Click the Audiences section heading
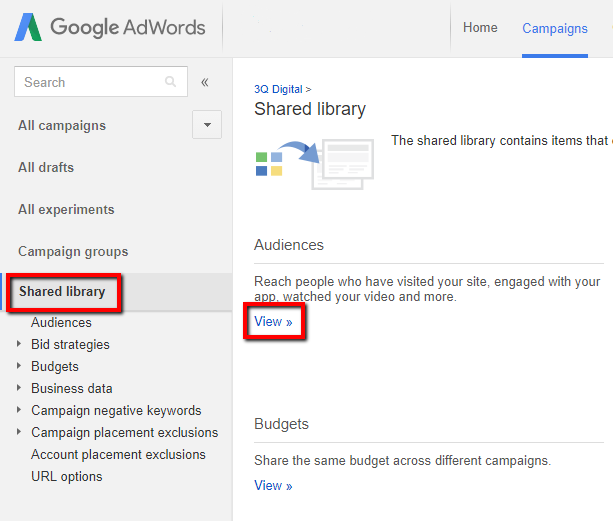 pyautogui.click(x=289, y=245)
